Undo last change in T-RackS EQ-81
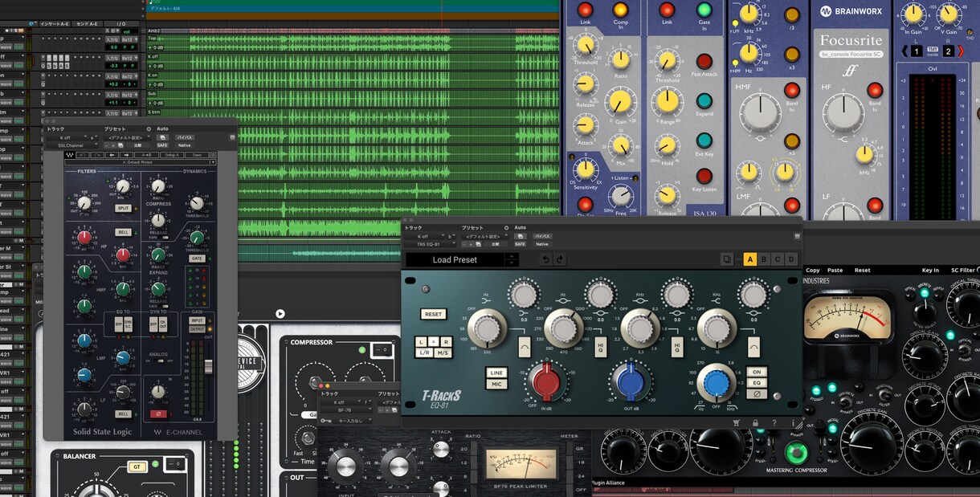 (x=546, y=259)
